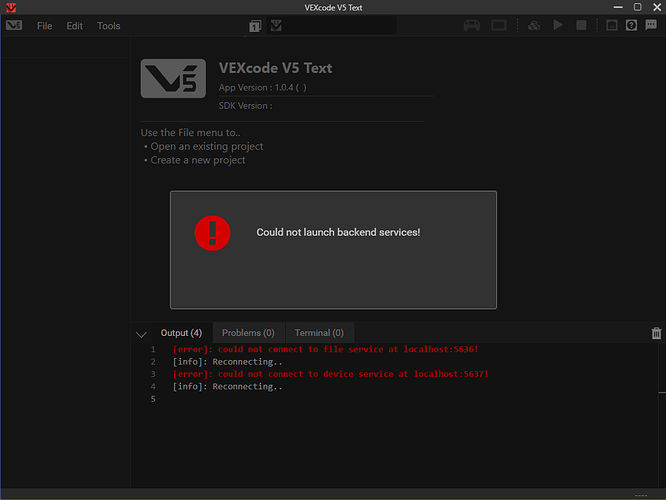
Task: Click the controller icon in the toolbar
Action: click(x=473, y=26)
